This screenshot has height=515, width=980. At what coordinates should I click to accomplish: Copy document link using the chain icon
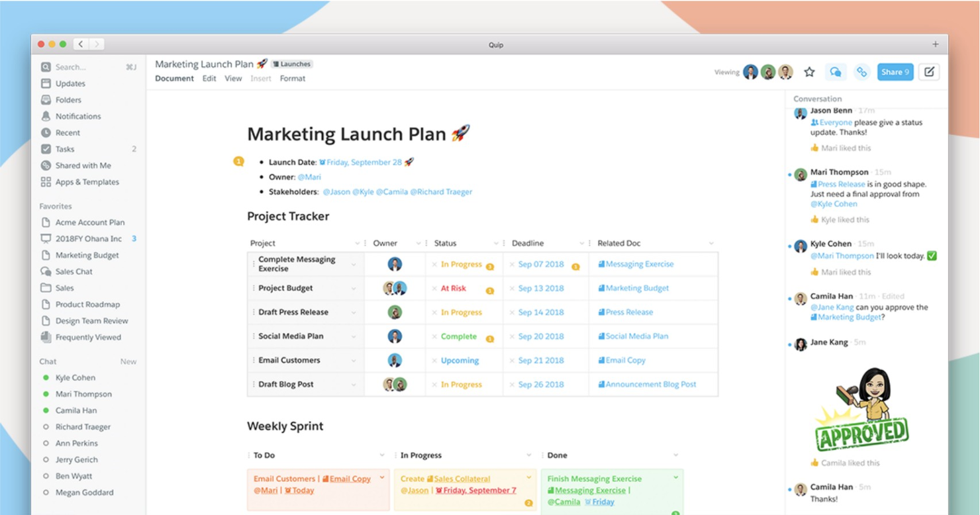coord(862,71)
